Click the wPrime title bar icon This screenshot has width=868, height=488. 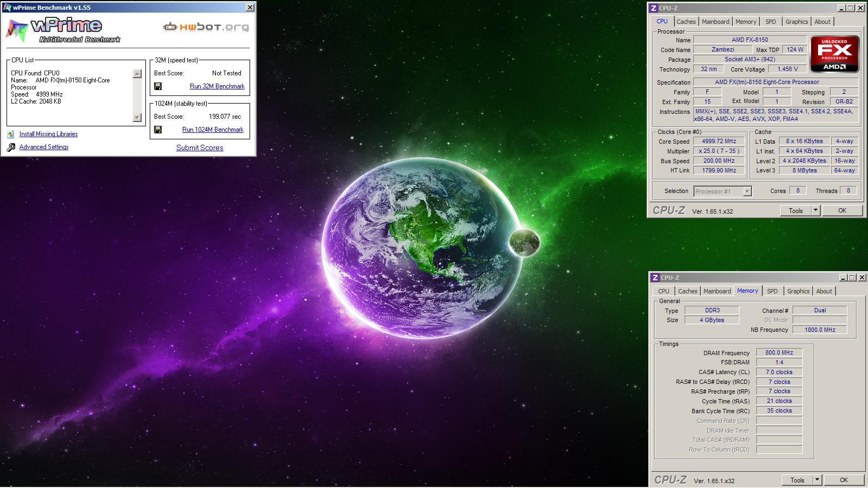[7, 8]
